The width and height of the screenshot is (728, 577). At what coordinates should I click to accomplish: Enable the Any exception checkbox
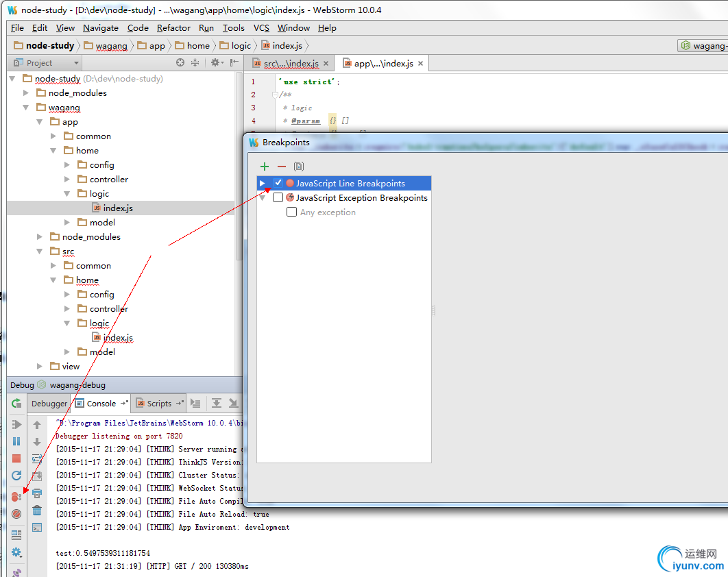[x=291, y=212]
